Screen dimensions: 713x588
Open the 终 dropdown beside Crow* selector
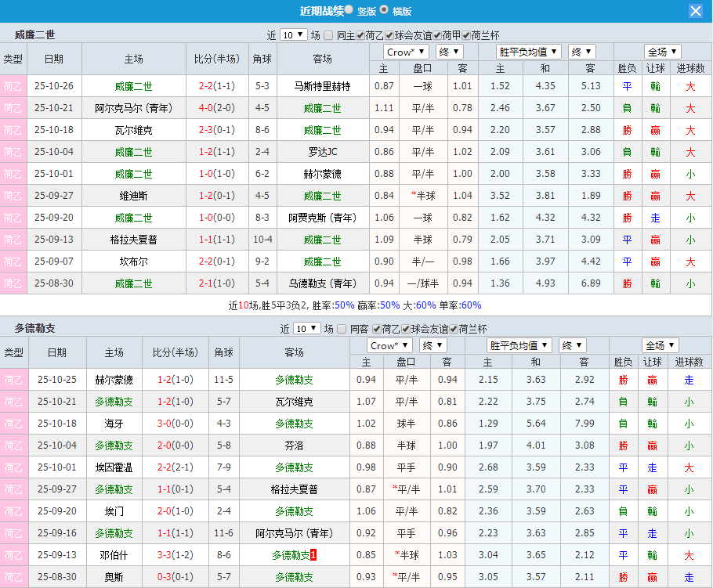(x=448, y=50)
